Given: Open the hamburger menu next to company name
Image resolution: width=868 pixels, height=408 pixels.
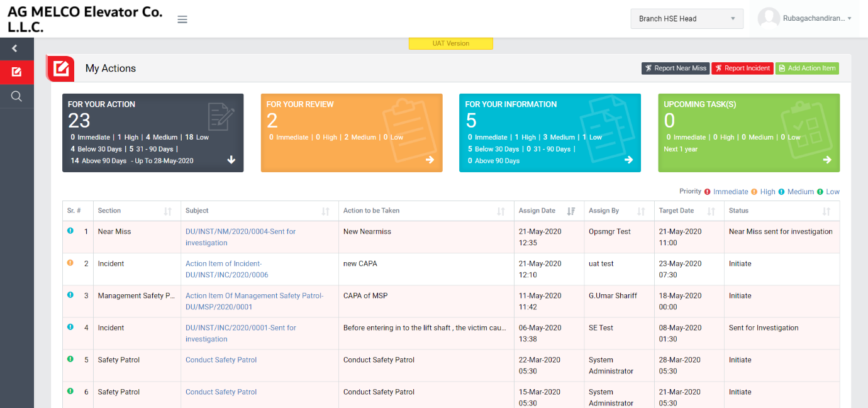Looking at the screenshot, I should (x=182, y=19).
